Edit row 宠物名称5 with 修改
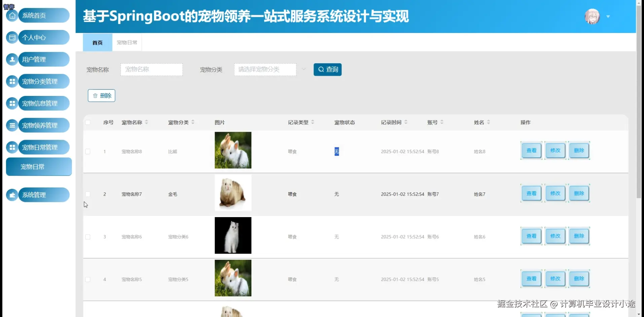This screenshot has height=317, width=644. 555,279
